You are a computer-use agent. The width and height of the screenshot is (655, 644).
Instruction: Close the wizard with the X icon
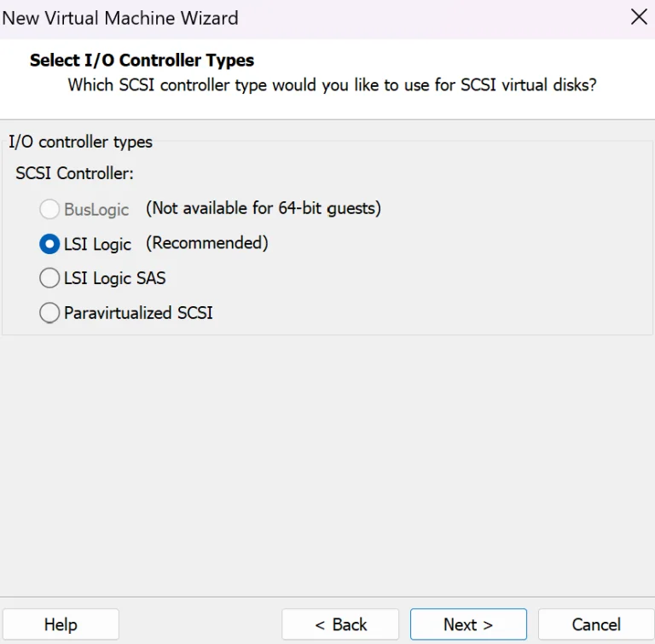(x=639, y=17)
